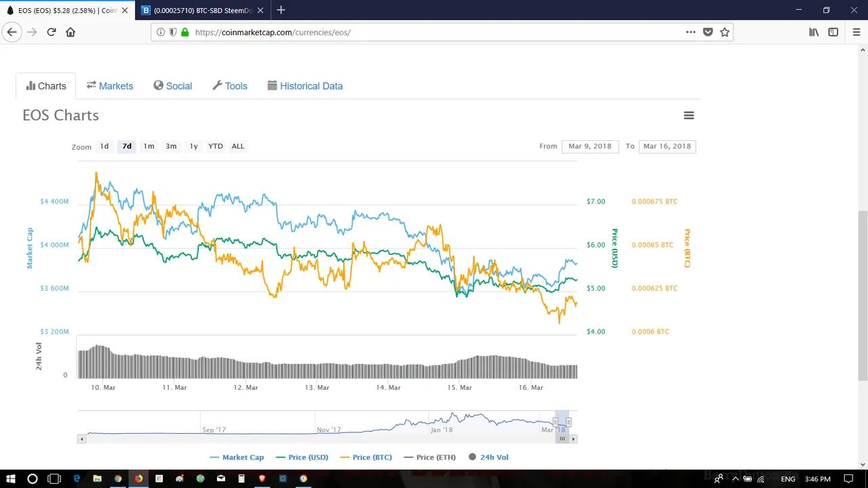
Task: Set chart zoom to 3m
Action: pos(171,146)
